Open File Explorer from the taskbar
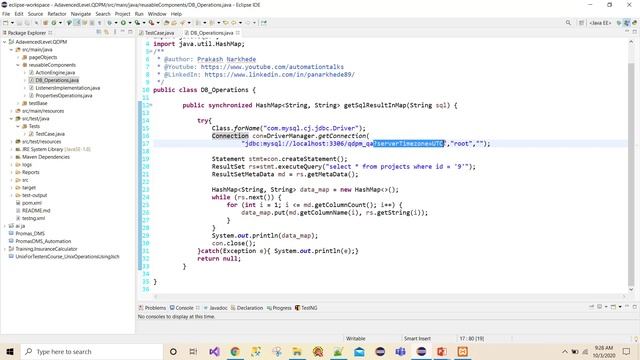This screenshot has width=640, height=360. [x=297, y=351]
